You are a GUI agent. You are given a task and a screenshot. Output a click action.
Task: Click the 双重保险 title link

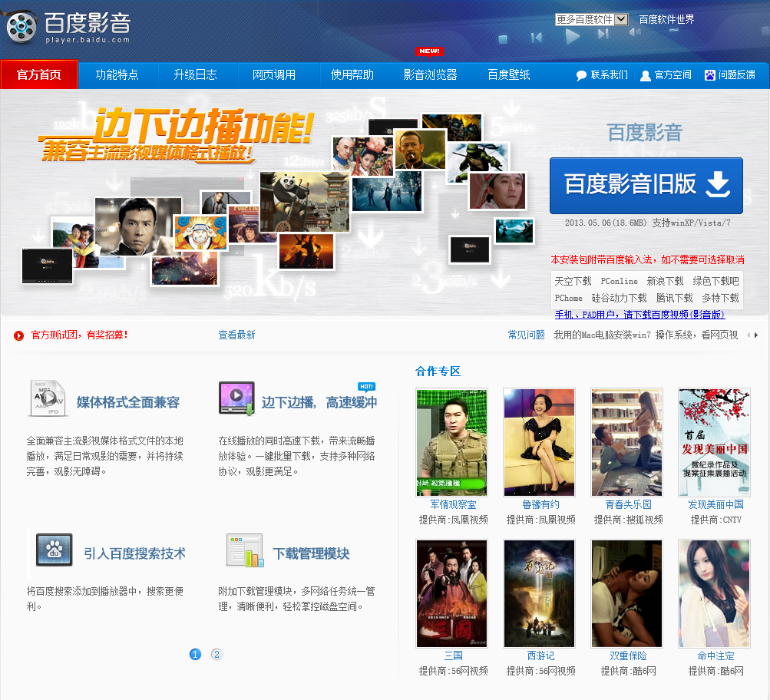(628, 655)
